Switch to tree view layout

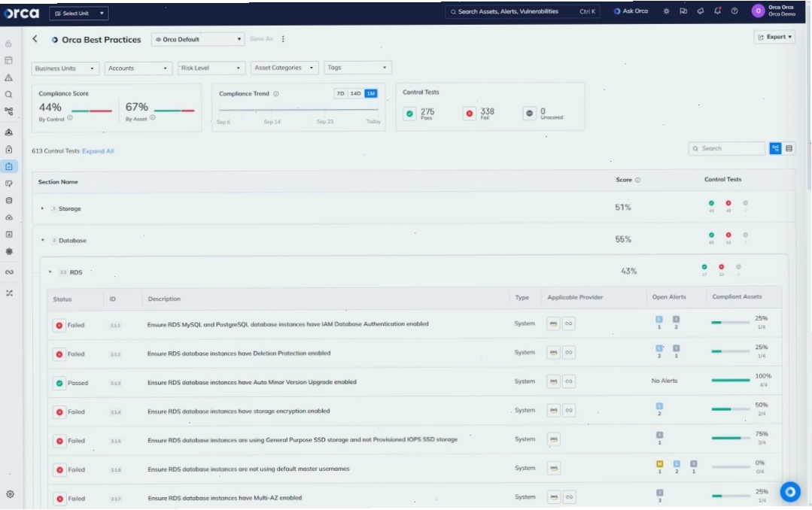point(775,149)
